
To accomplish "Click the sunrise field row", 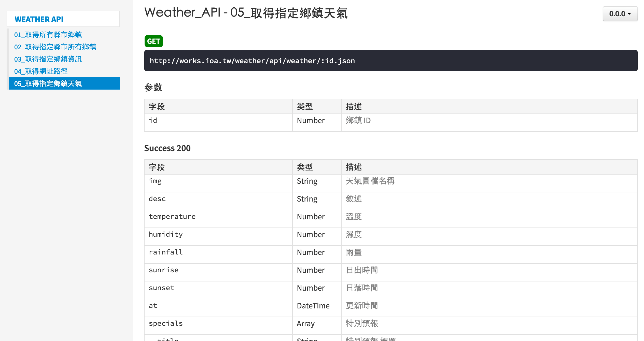I will point(164,270).
